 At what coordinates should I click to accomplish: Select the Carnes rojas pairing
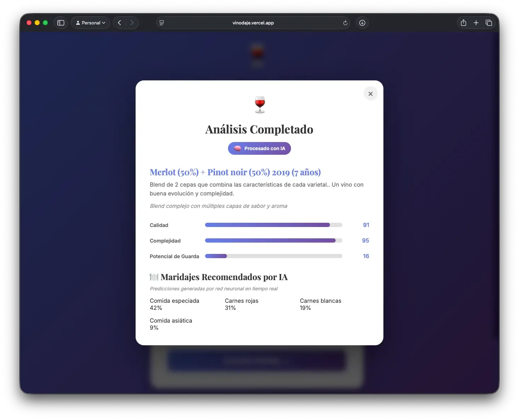point(241,304)
